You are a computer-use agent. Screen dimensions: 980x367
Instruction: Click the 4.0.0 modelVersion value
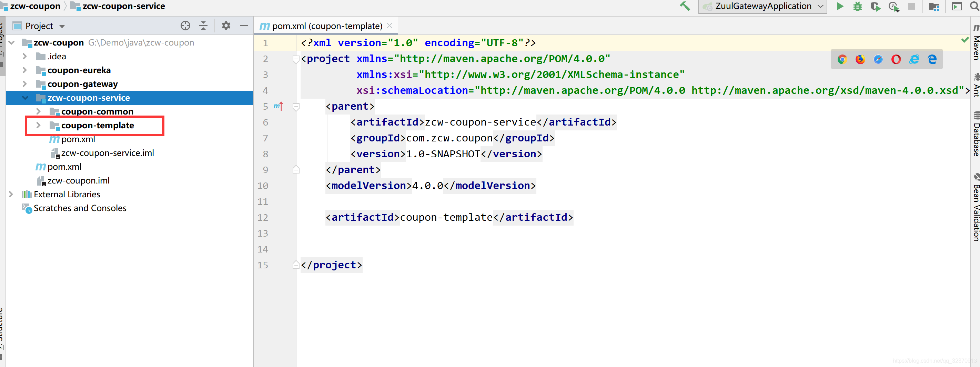428,186
